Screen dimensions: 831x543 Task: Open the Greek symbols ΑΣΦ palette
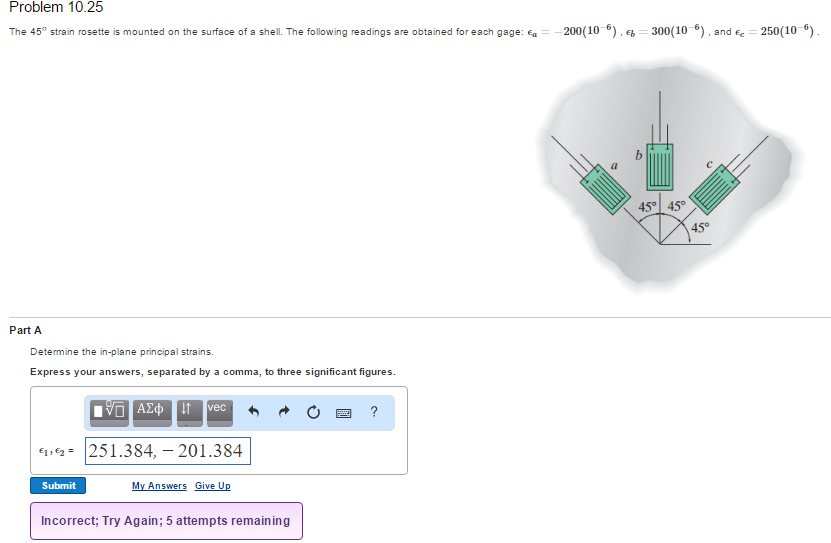[x=152, y=413]
